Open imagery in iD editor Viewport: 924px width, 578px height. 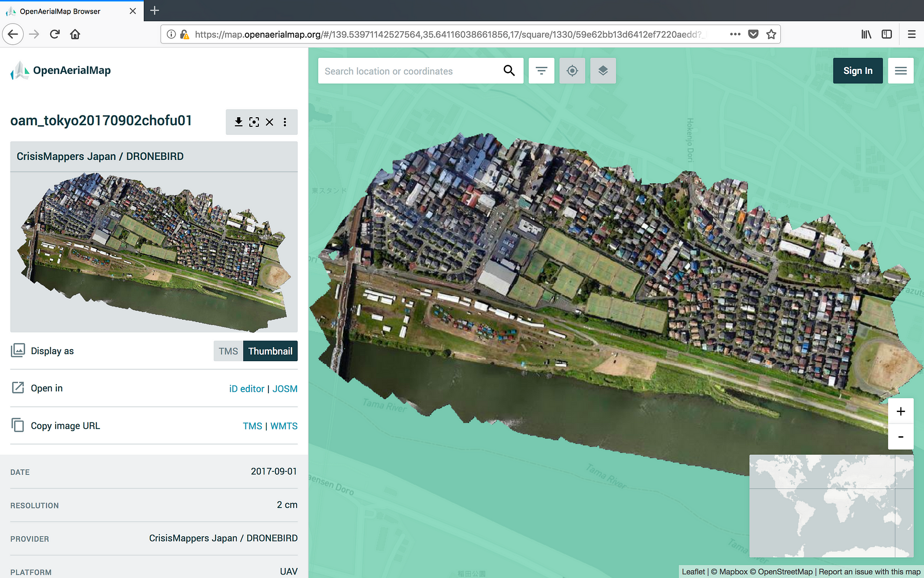point(246,389)
